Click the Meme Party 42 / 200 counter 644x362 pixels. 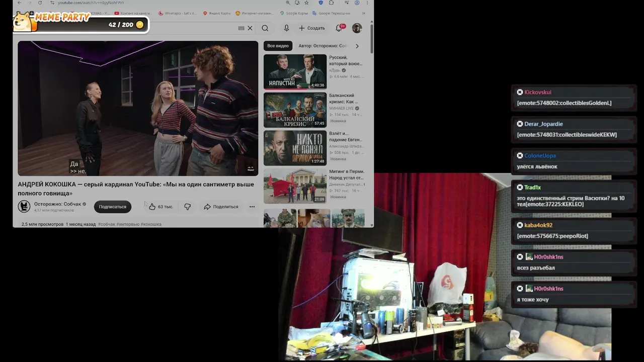pyautogui.click(x=121, y=25)
